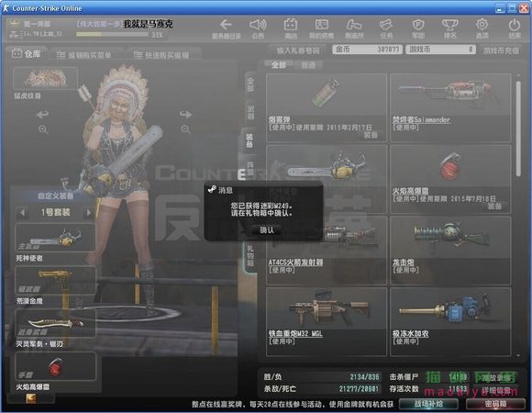This screenshot has width=532, height=413.
Task: Click the right magnifier zoom icon
Action: pyautogui.click(x=185, y=129)
